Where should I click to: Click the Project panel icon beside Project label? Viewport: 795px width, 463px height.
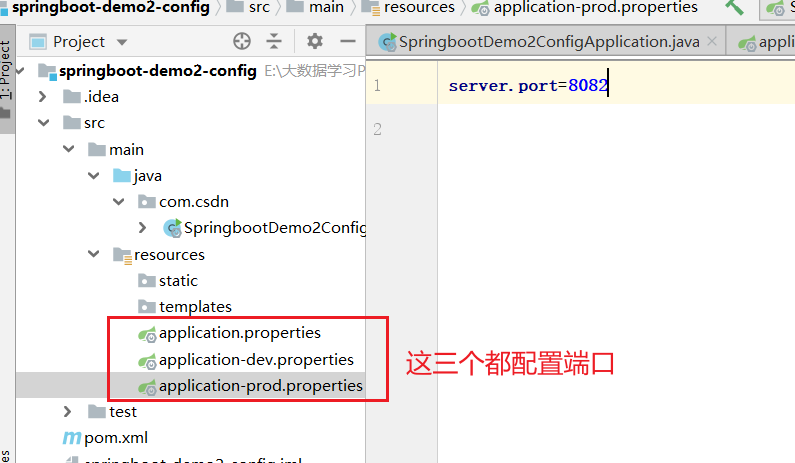pos(38,42)
